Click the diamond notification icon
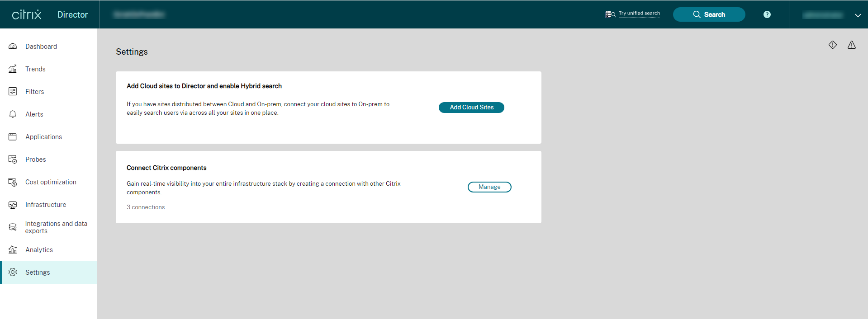 point(832,45)
